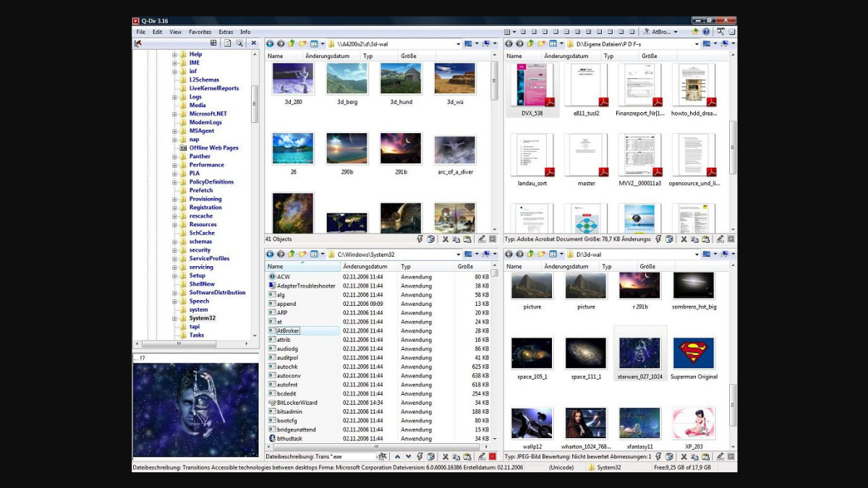
Task: Open the View menu
Action: coord(176,32)
